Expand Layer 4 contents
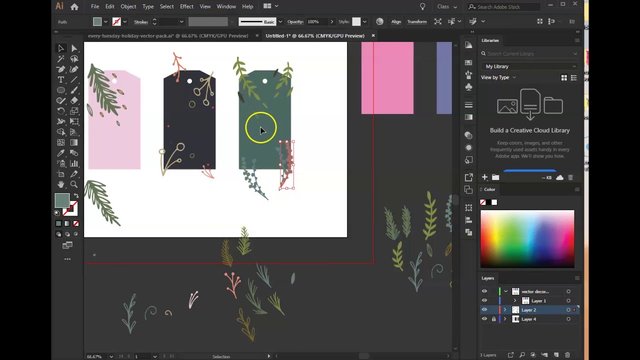This screenshot has width=640, height=360. point(505,319)
